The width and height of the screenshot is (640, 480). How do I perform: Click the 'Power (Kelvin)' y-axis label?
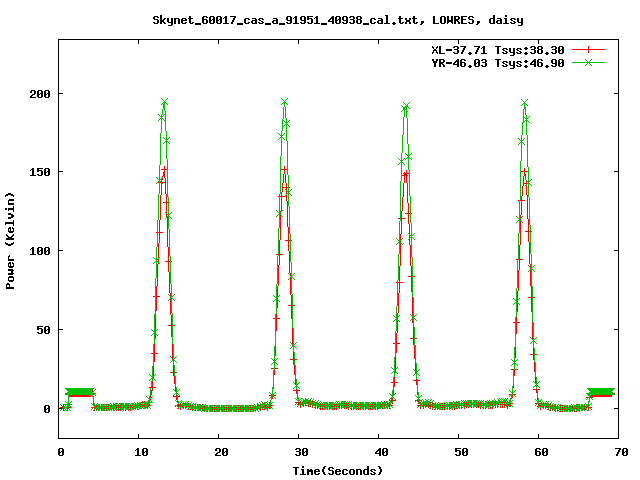click(10, 241)
